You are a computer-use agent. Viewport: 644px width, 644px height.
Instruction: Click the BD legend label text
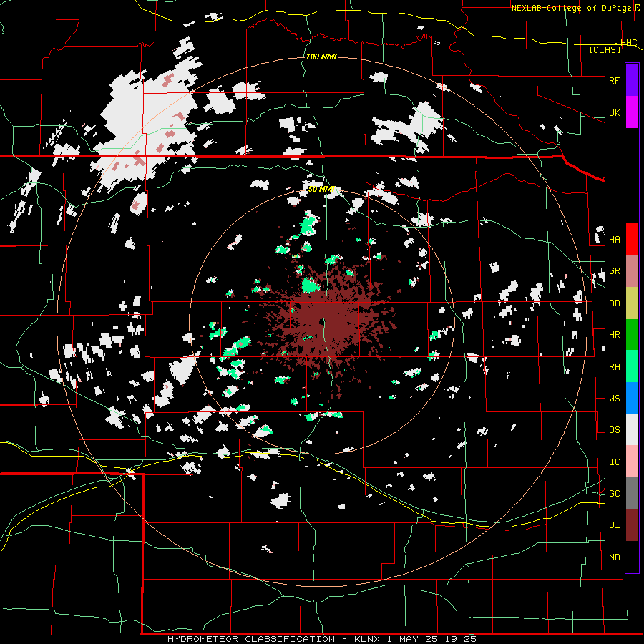pos(614,303)
